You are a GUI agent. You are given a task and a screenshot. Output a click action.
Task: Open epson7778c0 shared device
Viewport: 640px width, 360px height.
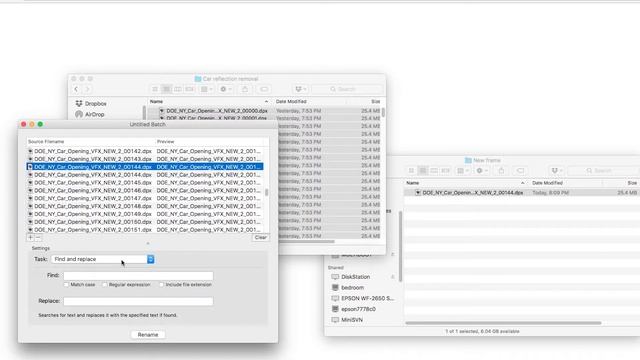point(358,309)
